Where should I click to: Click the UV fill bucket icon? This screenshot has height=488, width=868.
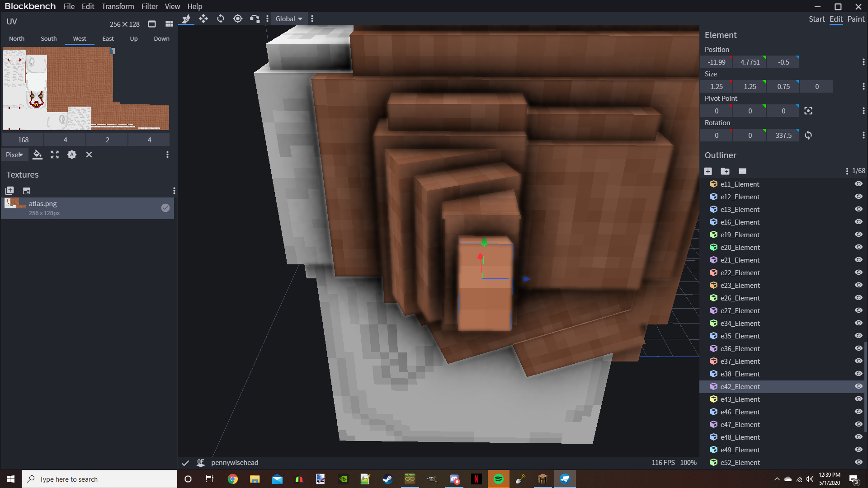point(38,155)
